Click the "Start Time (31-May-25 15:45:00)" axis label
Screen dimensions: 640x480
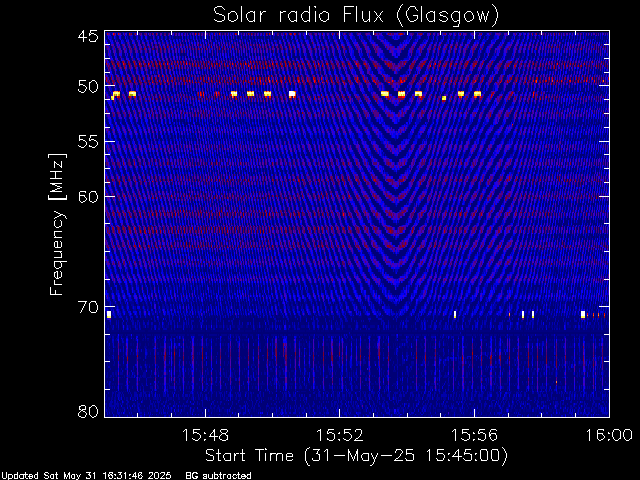pos(356,456)
